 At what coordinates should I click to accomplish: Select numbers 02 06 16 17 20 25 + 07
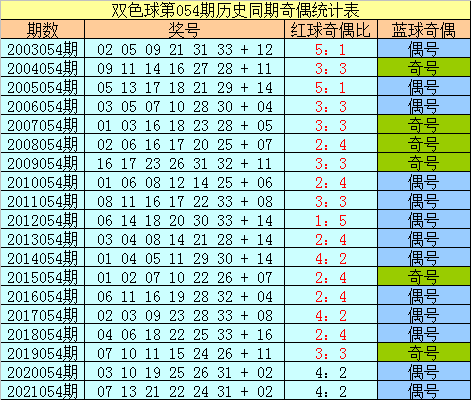pos(185,144)
